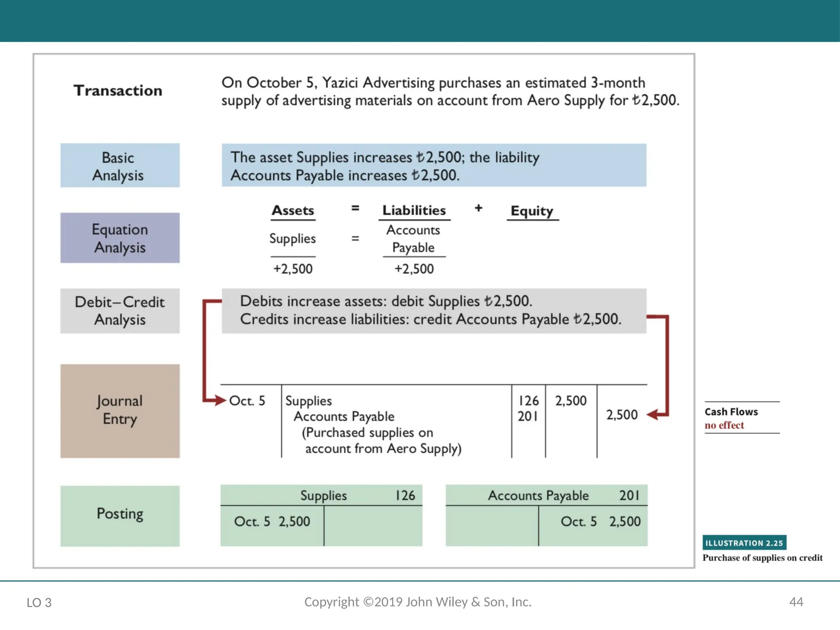Viewport: 840px width, 630px height.
Task: Click the LO 3 footer label
Action: tap(39, 603)
